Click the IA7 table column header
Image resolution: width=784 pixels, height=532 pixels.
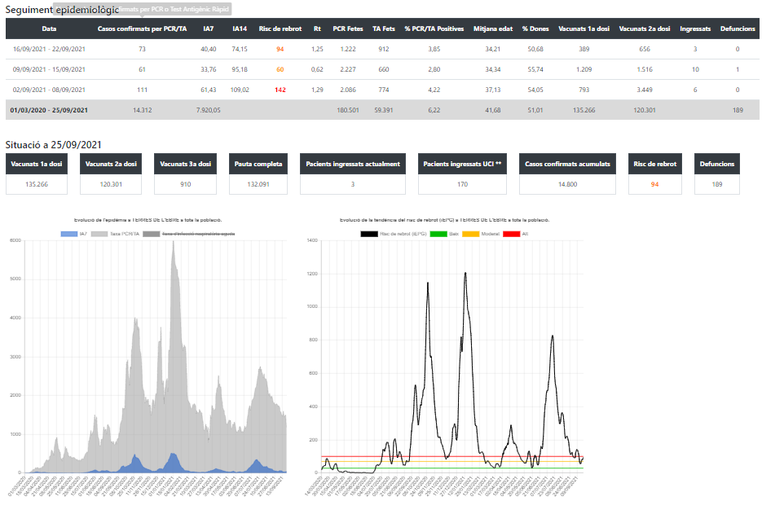click(209, 29)
